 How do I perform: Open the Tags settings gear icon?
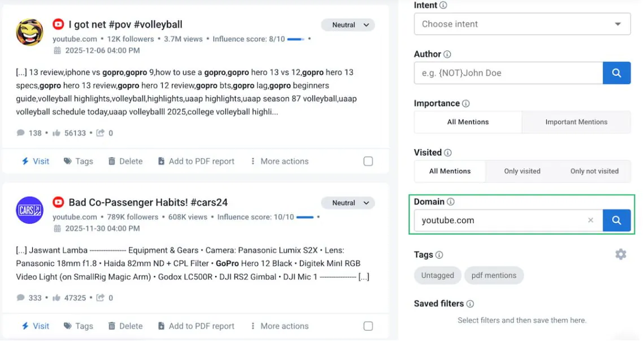click(620, 254)
